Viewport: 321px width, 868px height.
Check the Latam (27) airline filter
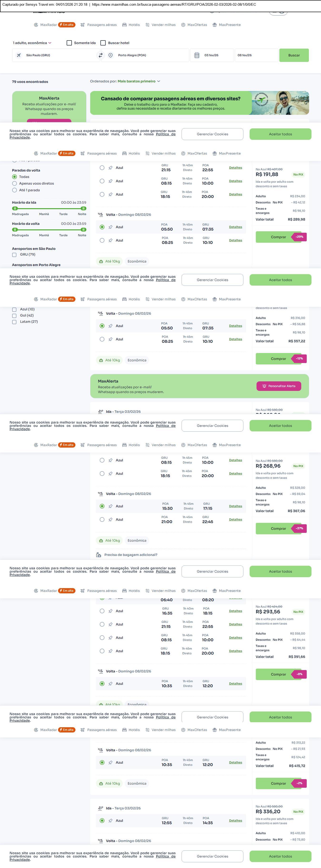click(15, 322)
